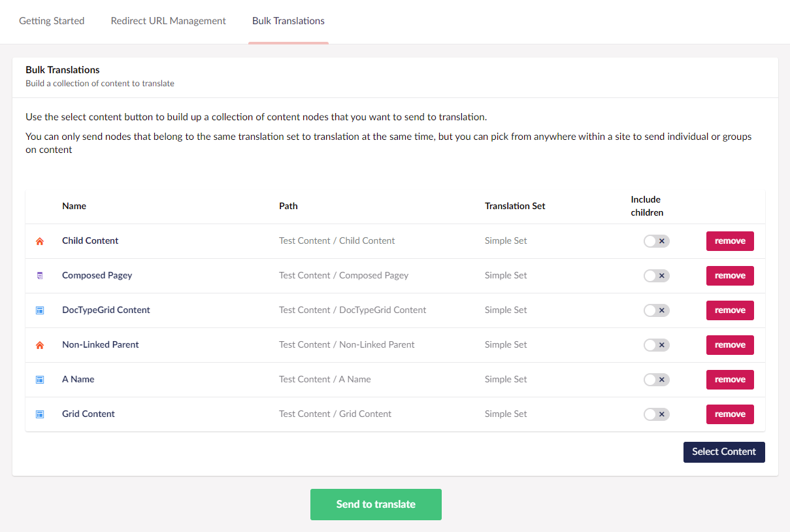Click the grid layout icon beside DocTypeGrid Content
This screenshot has height=532, width=790.
click(x=40, y=310)
